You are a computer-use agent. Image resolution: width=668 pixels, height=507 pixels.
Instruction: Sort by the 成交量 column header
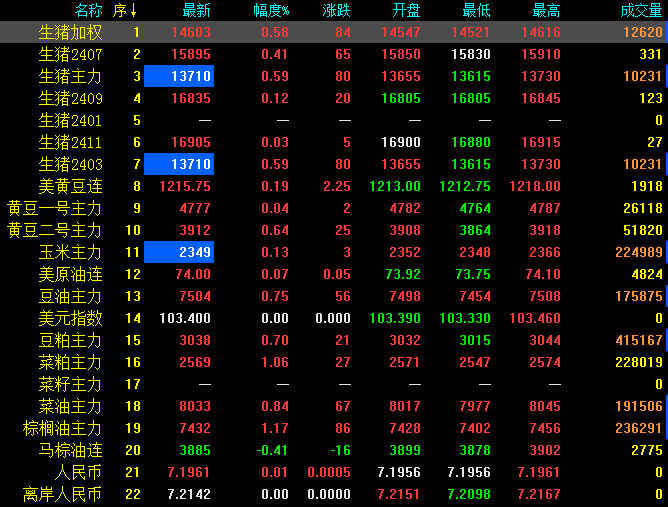642,11
